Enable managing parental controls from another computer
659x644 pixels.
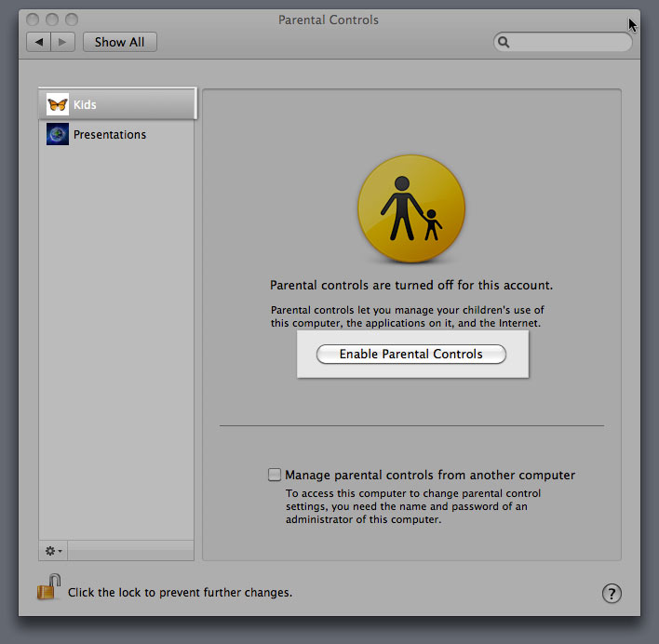275,475
